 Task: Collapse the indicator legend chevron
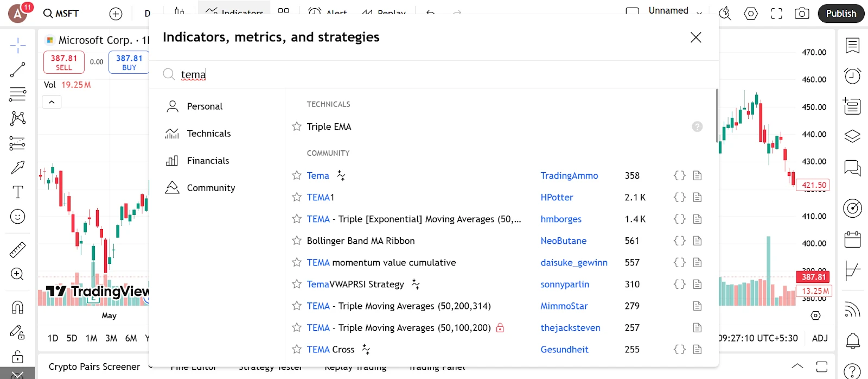[52, 102]
